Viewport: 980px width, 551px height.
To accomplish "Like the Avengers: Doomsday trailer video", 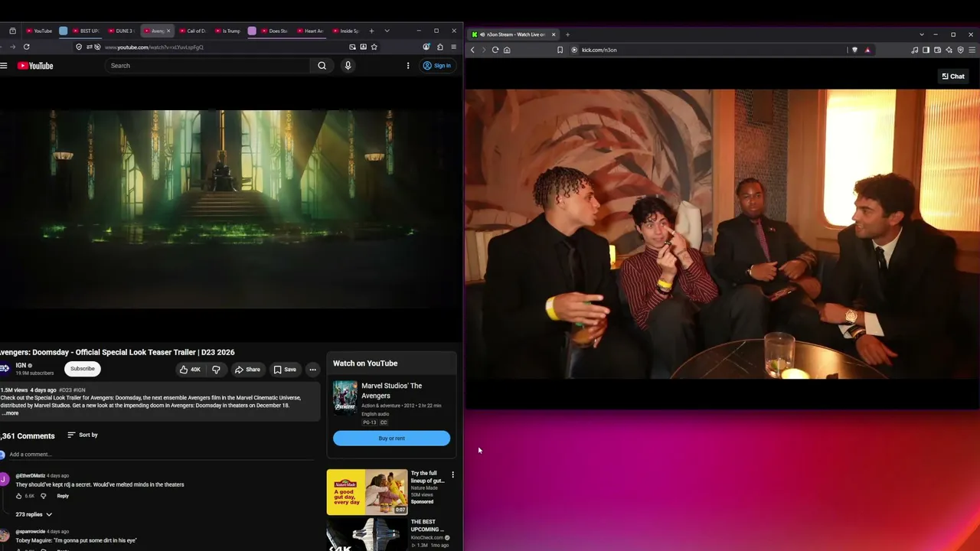I will (x=189, y=370).
